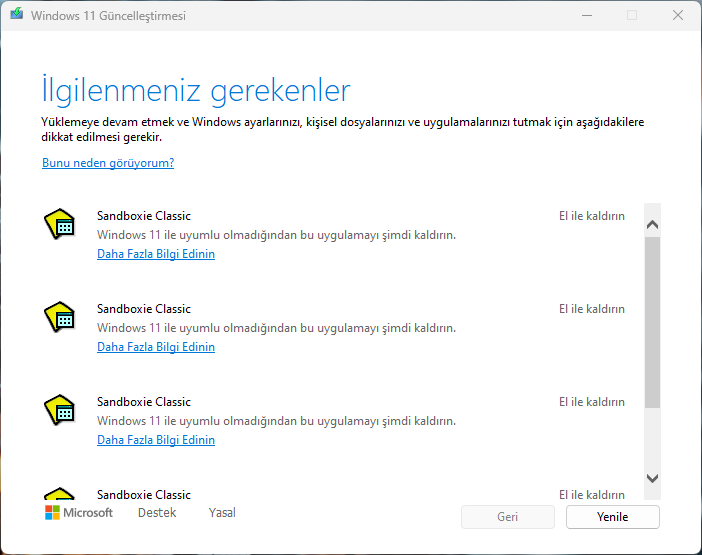Open first item's 'Daha Fazla Bilgi Edinin' link
Screen dimensions: 702x555
tap(156, 254)
